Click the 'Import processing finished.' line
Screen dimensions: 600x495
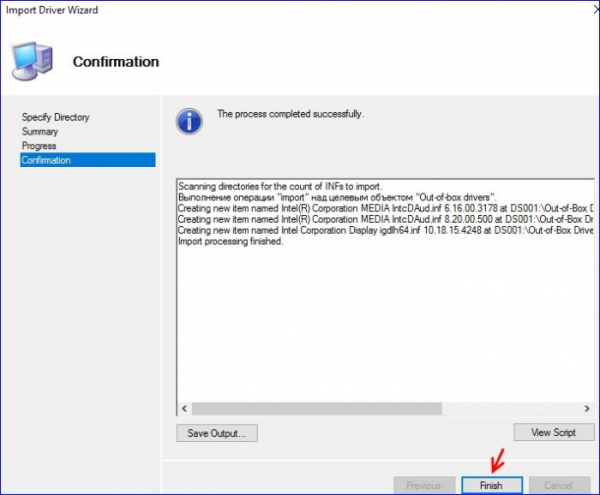point(231,241)
